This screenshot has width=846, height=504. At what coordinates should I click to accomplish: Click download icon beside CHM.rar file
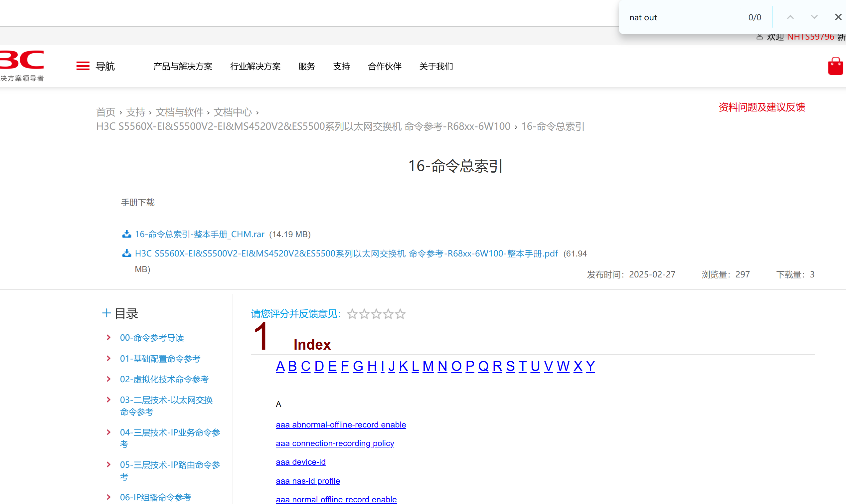click(x=127, y=234)
